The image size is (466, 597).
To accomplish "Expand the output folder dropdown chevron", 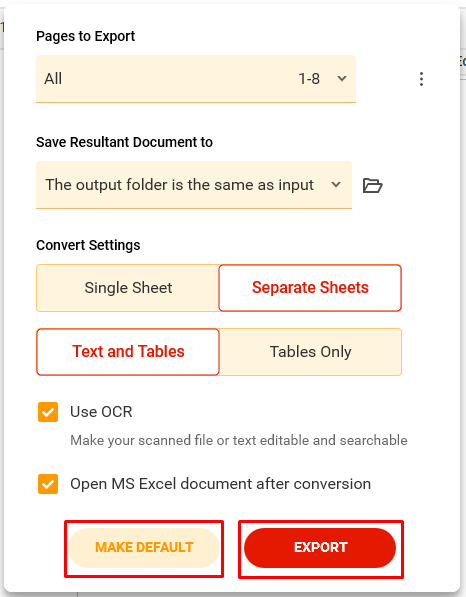I will [336, 185].
